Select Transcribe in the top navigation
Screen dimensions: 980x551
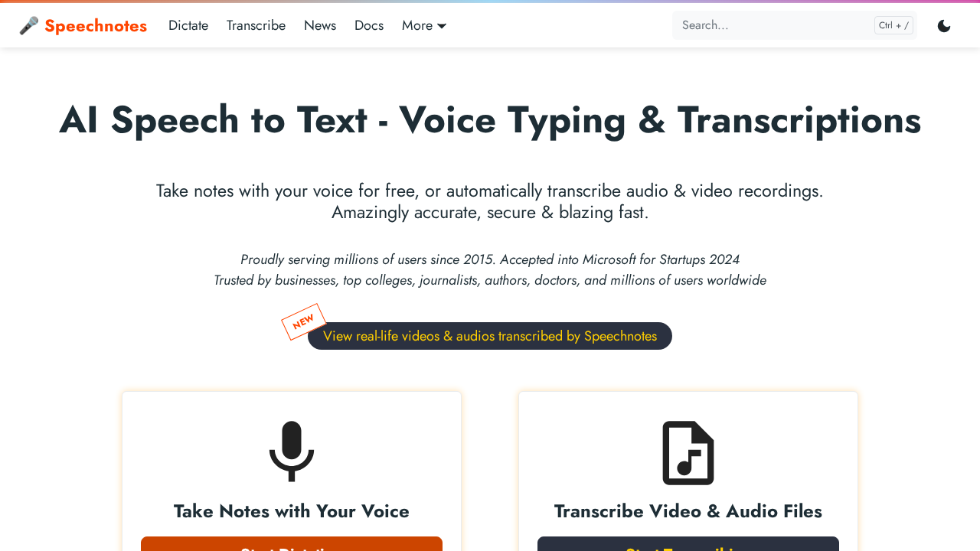[x=256, y=24]
